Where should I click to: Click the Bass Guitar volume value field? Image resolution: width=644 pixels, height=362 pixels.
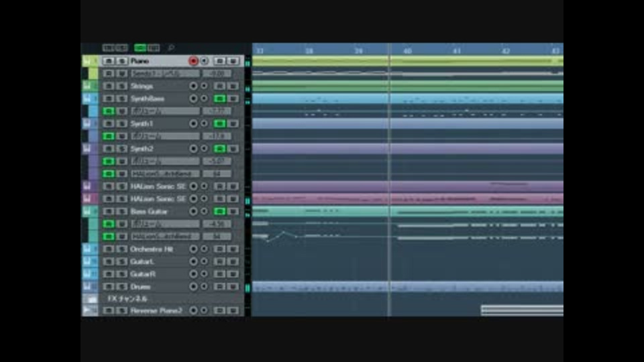[x=217, y=224]
